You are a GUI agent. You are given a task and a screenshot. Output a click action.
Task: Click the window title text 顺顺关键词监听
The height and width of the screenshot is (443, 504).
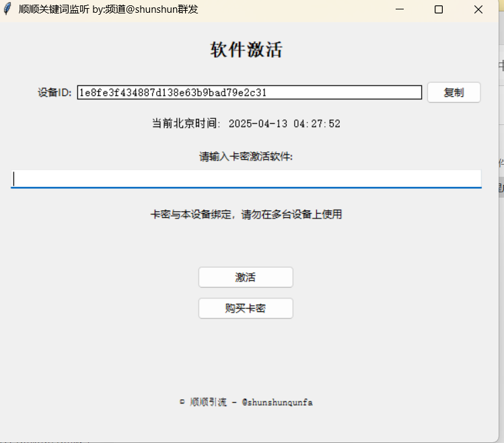[x=54, y=9]
